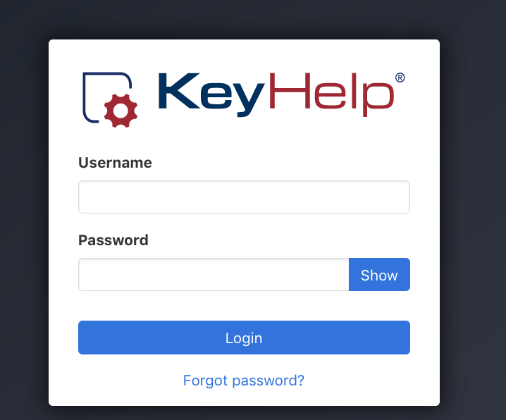Screen dimensions: 506x420
Task: Click empty card space below Forgot password link
Action: [244, 397]
